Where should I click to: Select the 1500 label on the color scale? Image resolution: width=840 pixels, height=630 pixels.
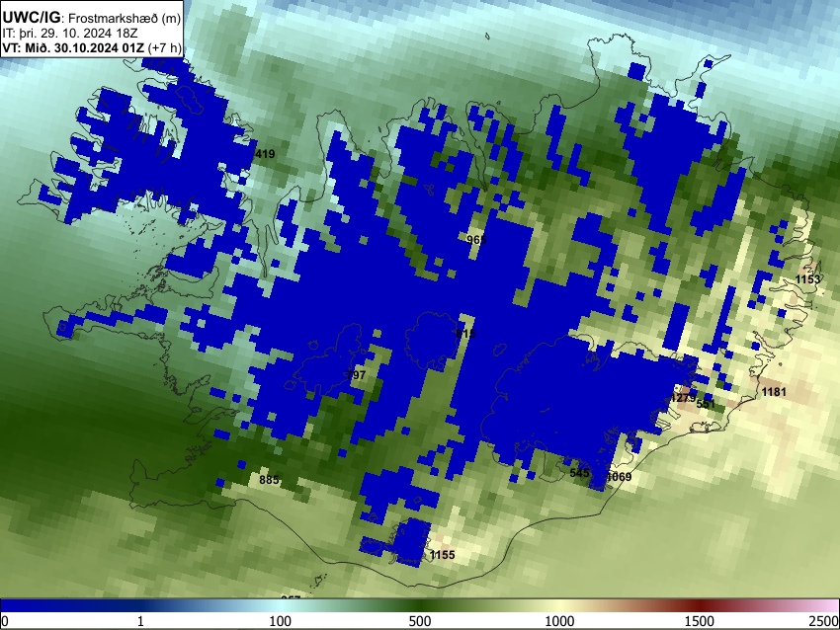click(700, 621)
